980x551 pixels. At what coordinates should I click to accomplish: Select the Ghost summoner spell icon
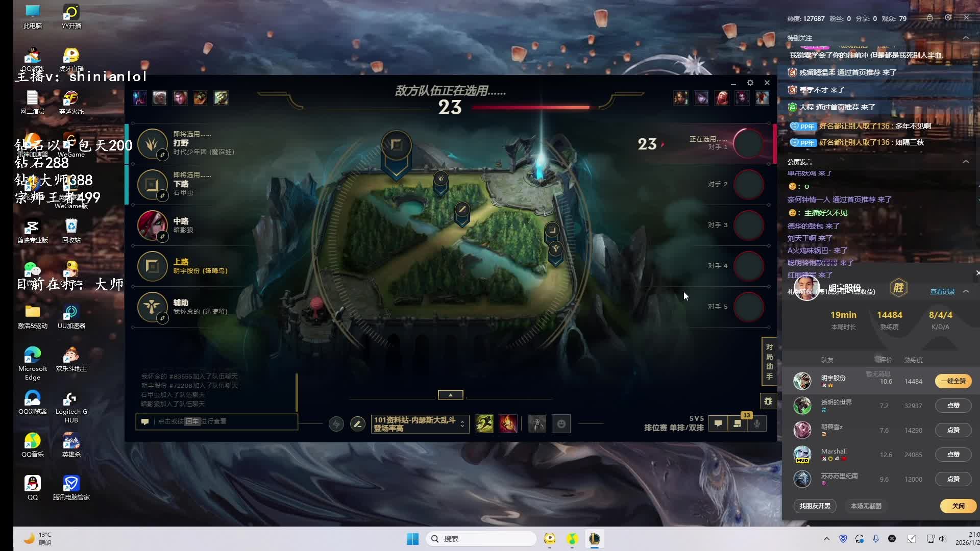(x=484, y=423)
